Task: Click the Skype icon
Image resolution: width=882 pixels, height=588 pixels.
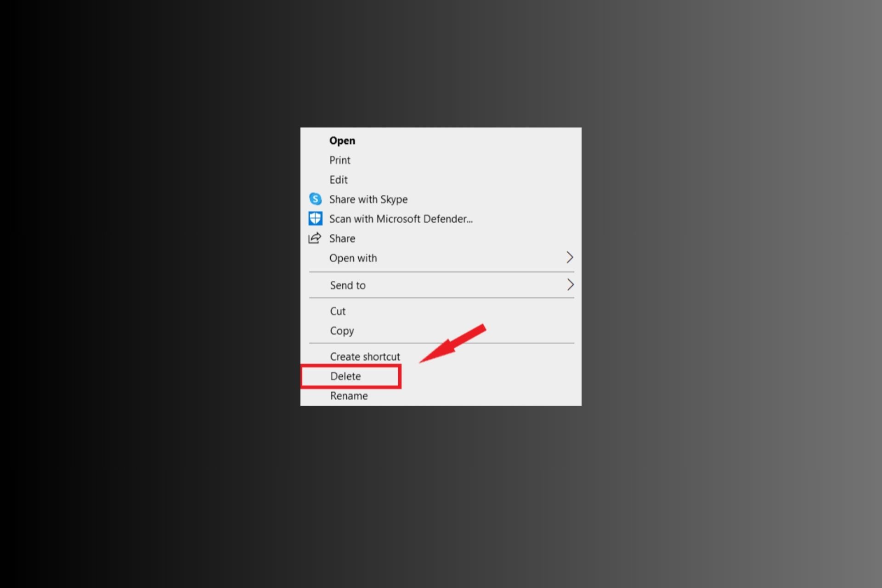Action: tap(316, 199)
